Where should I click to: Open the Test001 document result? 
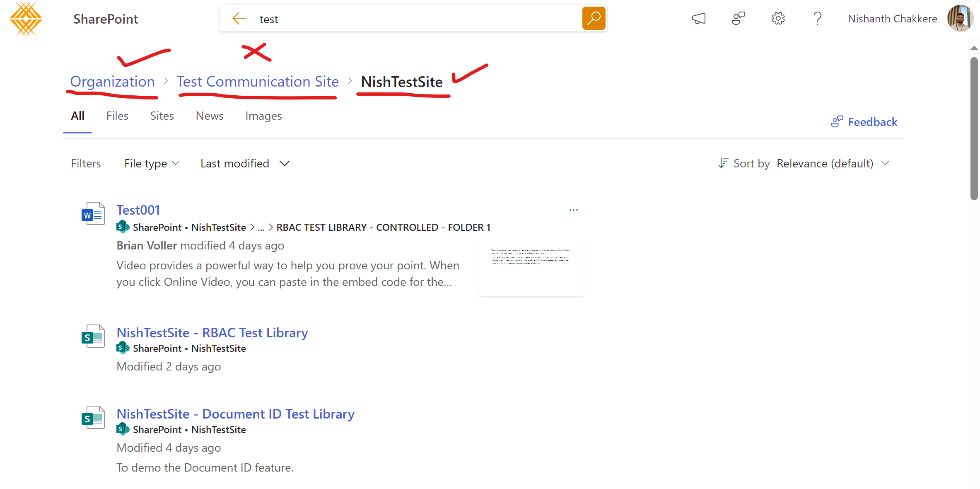point(138,210)
